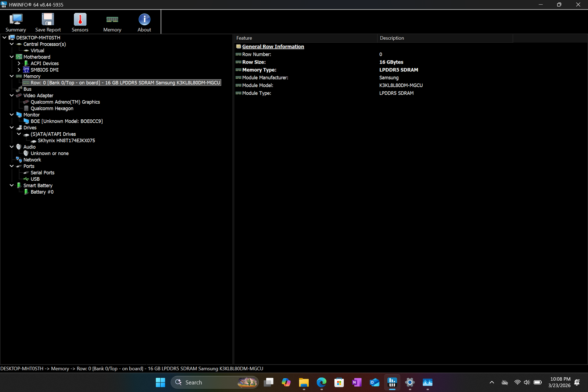588x392 pixels.
Task: Select Qualcomm Adreno(TM) Graphics entry
Action: point(65,102)
